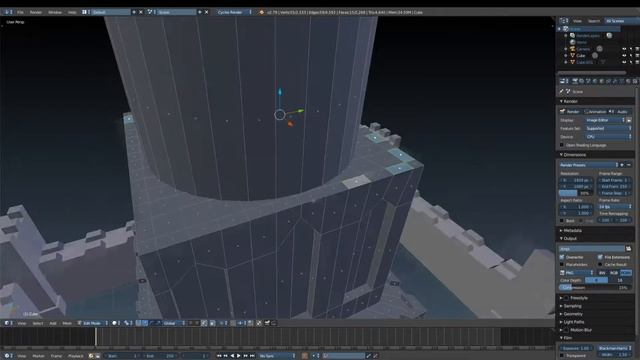Toggle visibility eye for Camera in outliner

624,49
